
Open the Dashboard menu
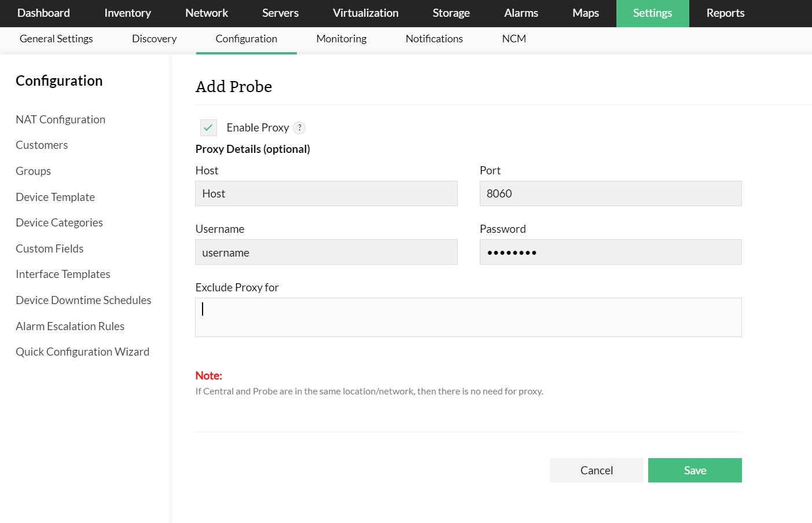[43, 13]
